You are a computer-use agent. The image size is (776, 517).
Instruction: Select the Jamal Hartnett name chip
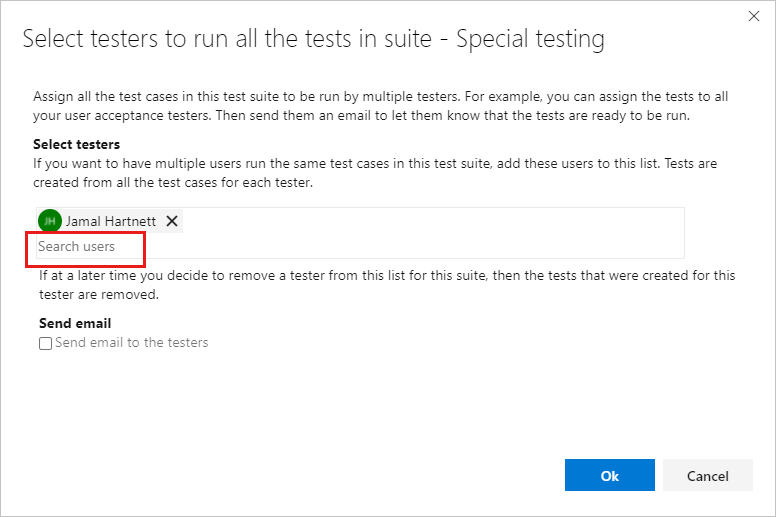110,221
